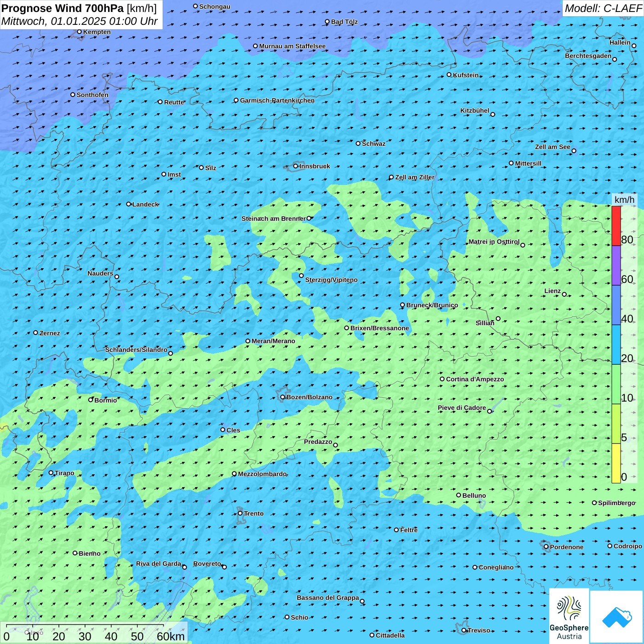
Task: Click the Predazzo city label
Action: [x=318, y=442]
